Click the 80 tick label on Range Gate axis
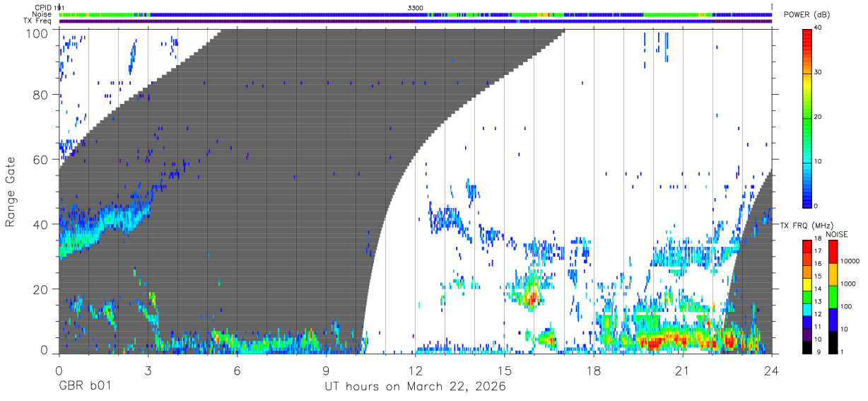The image size is (868, 401). pos(41,95)
